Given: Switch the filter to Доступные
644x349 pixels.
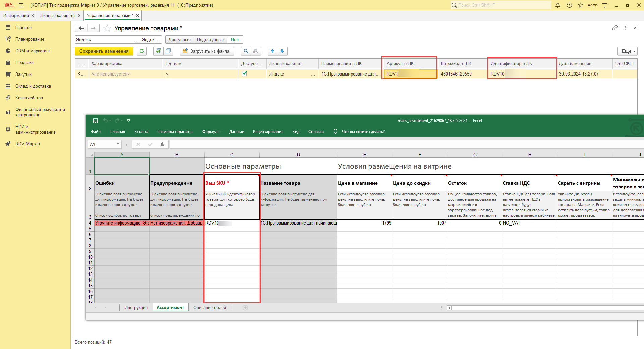Looking at the screenshot, I should click(x=179, y=40).
